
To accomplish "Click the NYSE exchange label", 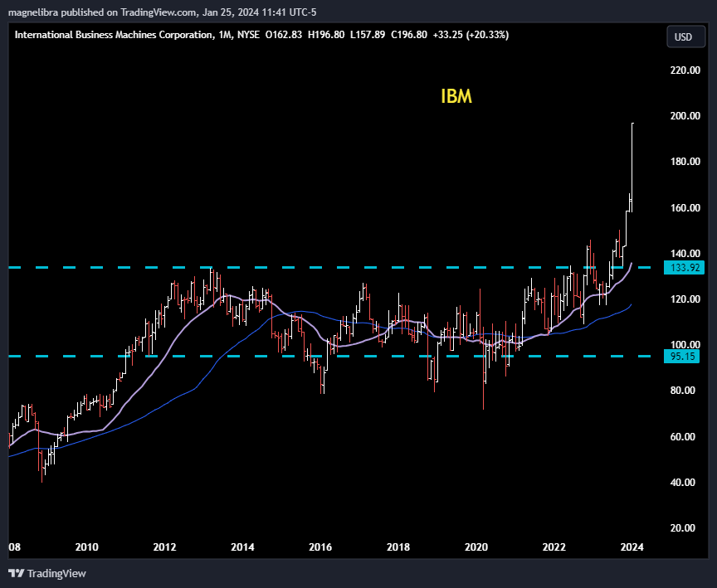I will (x=248, y=35).
